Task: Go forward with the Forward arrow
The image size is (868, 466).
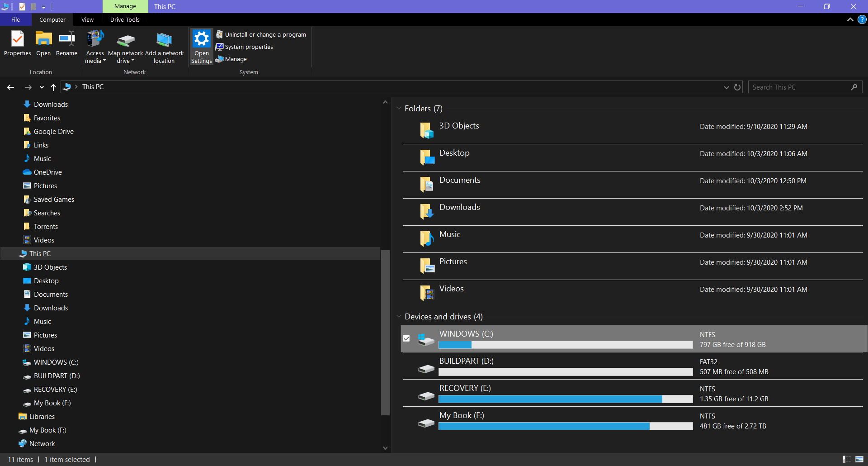Action: click(28, 87)
